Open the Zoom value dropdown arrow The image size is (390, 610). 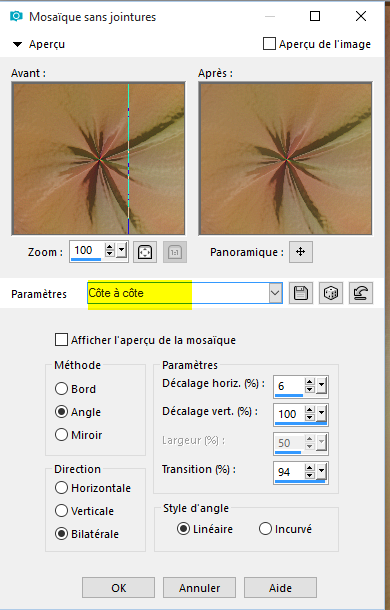pyautogui.click(x=122, y=251)
